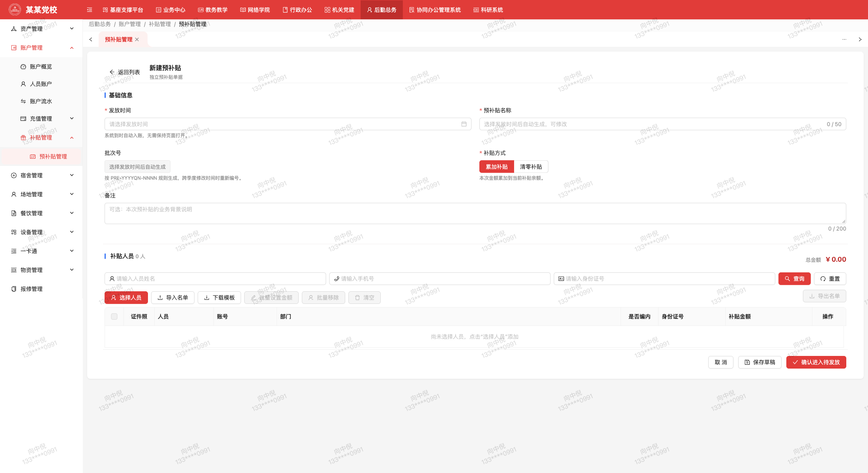Click the 重置 reset button
This screenshot has width=868, height=473.
tap(830, 279)
